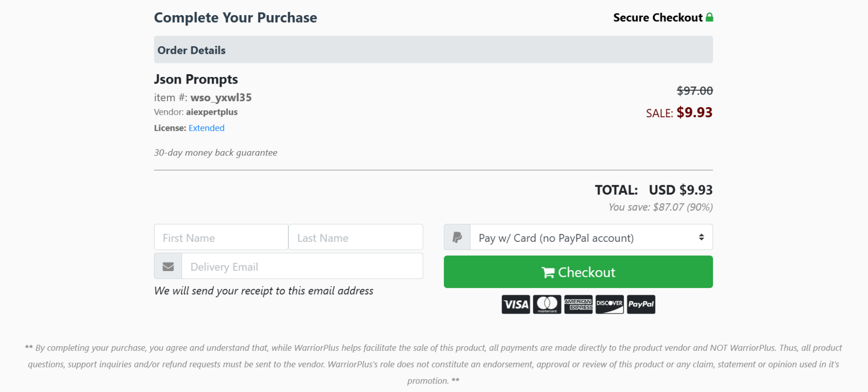Click vendor name aiexpertplus
The width and height of the screenshot is (868, 392).
pyautogui.click(x=212, y=112)
